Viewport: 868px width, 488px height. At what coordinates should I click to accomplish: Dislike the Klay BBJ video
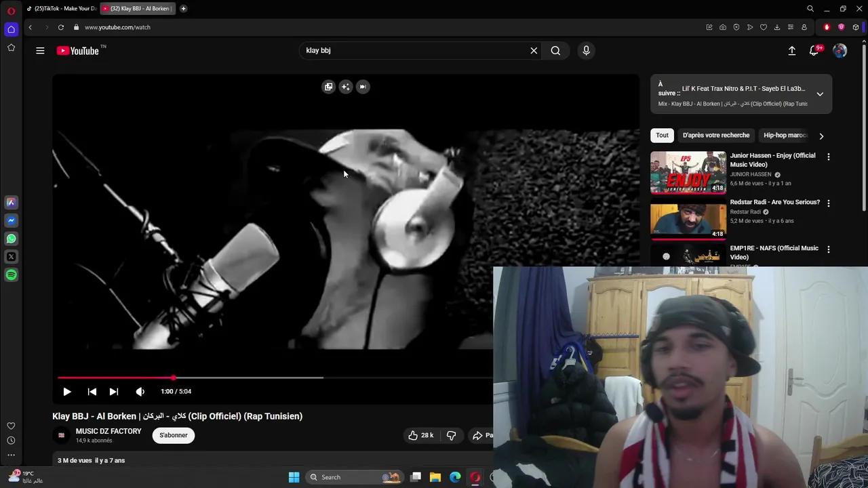pos(451,435)
